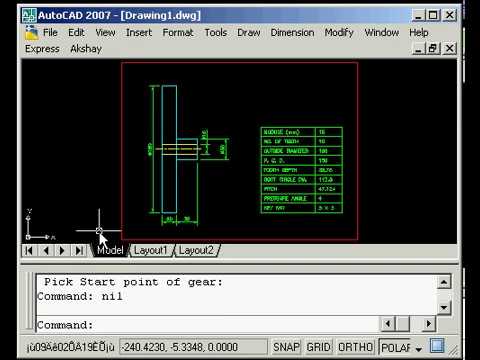Select the cyan gear blank rectangle

pos(169,149)
